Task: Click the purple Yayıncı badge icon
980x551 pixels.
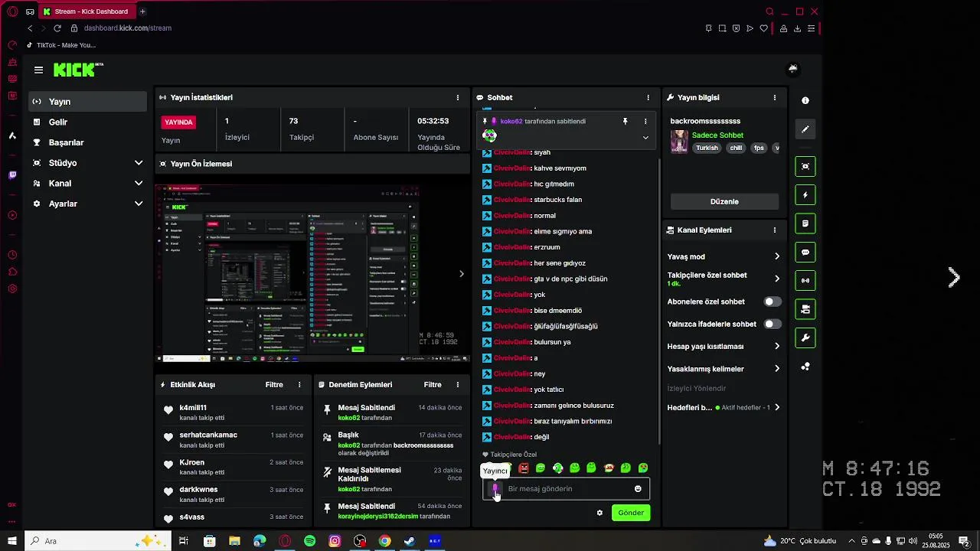Action: coord(495,487)
